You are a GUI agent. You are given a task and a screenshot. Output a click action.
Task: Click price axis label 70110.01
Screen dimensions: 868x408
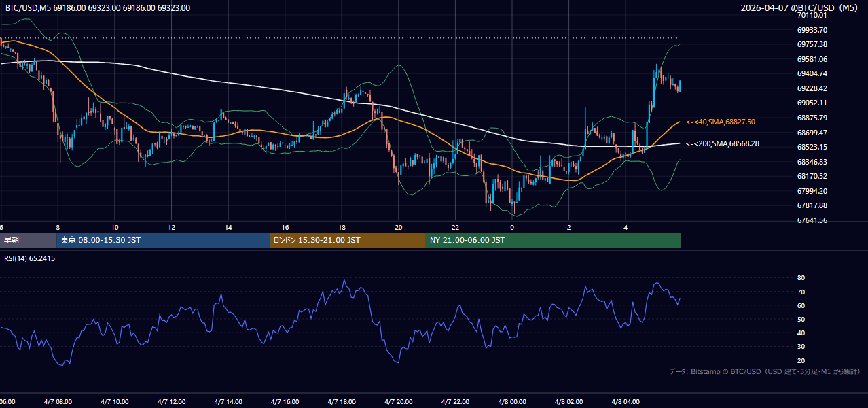[x=812, y=15]
